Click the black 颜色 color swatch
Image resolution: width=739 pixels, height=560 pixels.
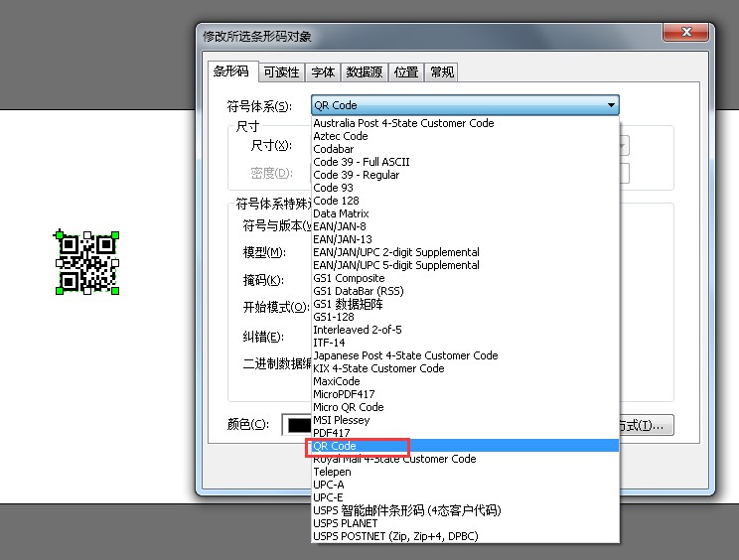pos(297,425)
